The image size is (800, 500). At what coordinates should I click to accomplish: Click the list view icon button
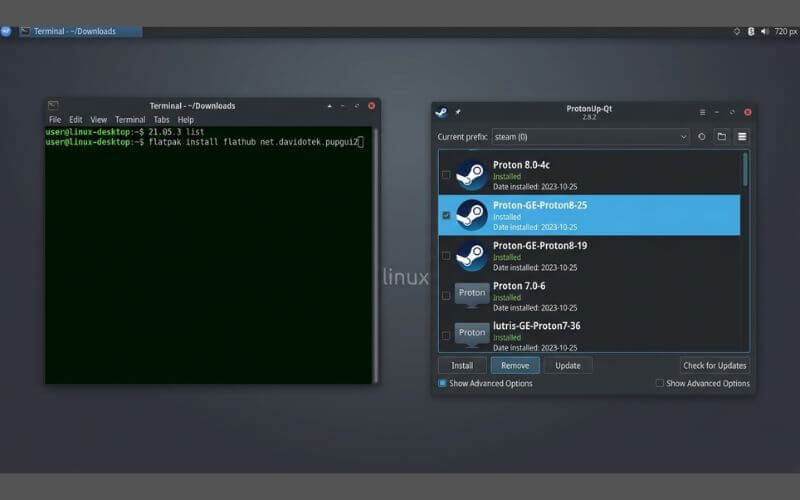pyautogui.click(x=742, y=137)
